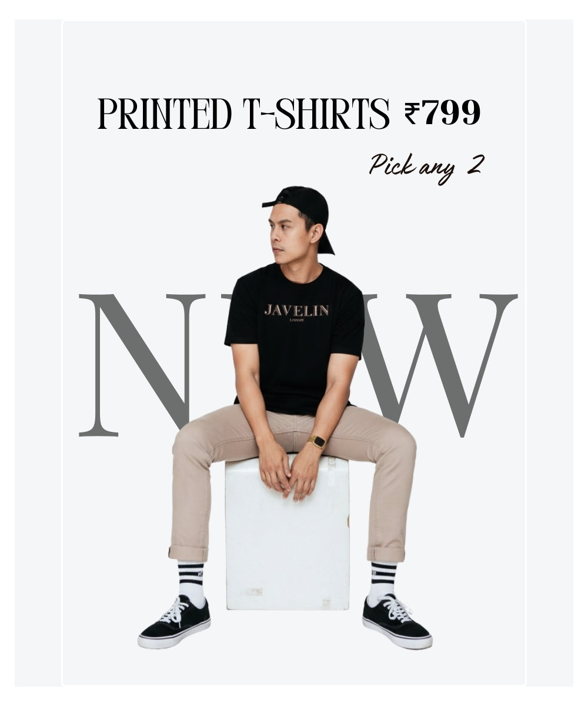Click the PRINTED T-SHIRTS headline text
588x706 pixels.
[243, 114]
